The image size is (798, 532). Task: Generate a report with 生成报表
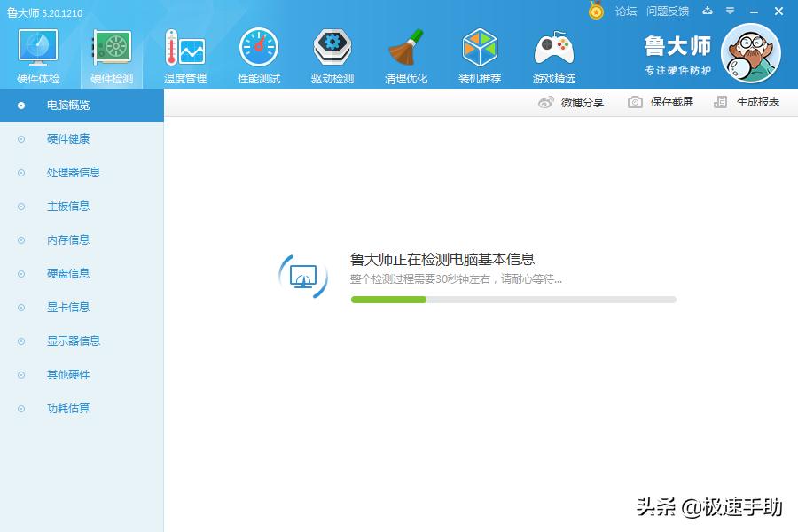[x=755, y=102]
